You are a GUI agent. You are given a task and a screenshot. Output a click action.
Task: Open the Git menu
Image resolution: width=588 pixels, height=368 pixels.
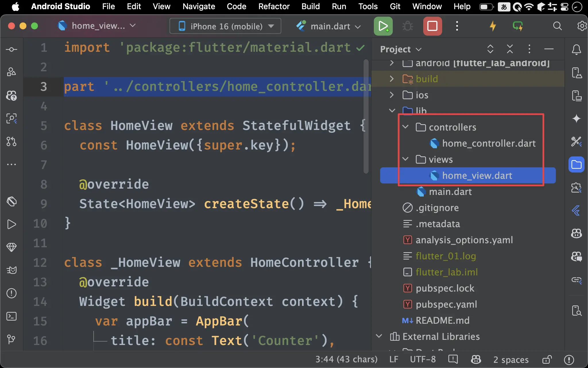395,6
